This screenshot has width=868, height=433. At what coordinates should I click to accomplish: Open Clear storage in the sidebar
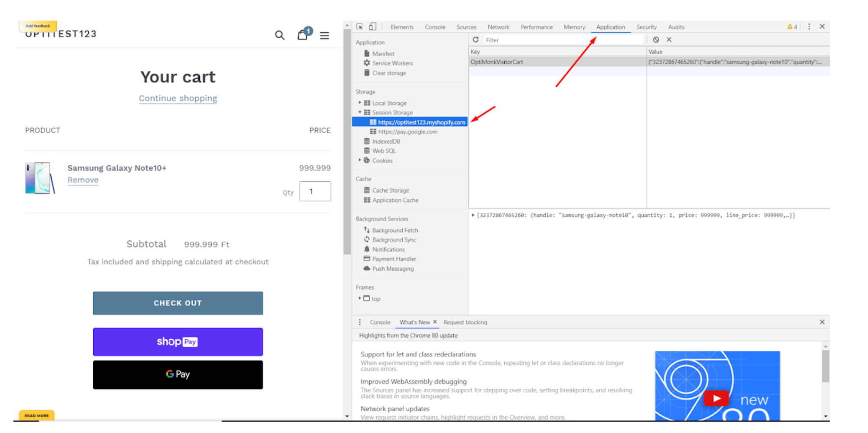click(389, 73)
